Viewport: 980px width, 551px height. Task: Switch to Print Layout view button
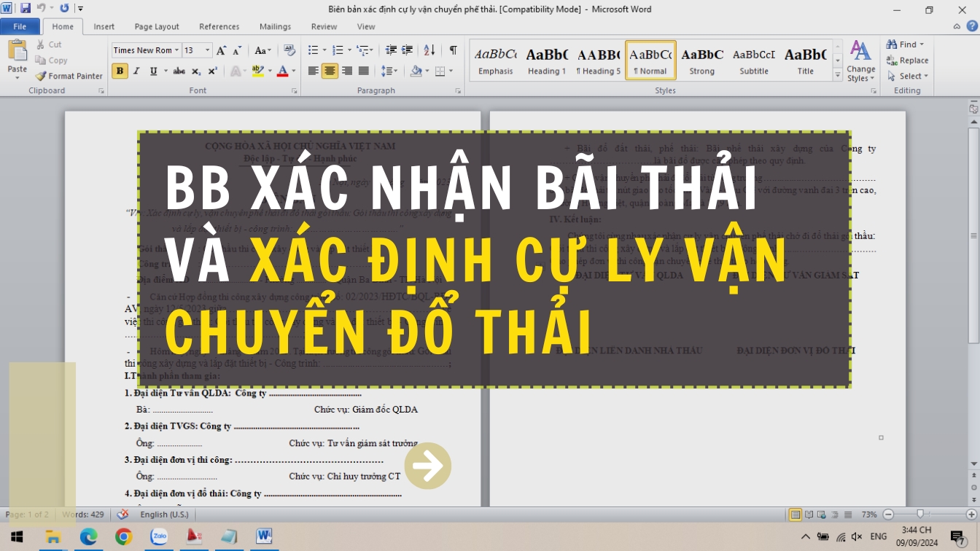[x=796, y=515]
